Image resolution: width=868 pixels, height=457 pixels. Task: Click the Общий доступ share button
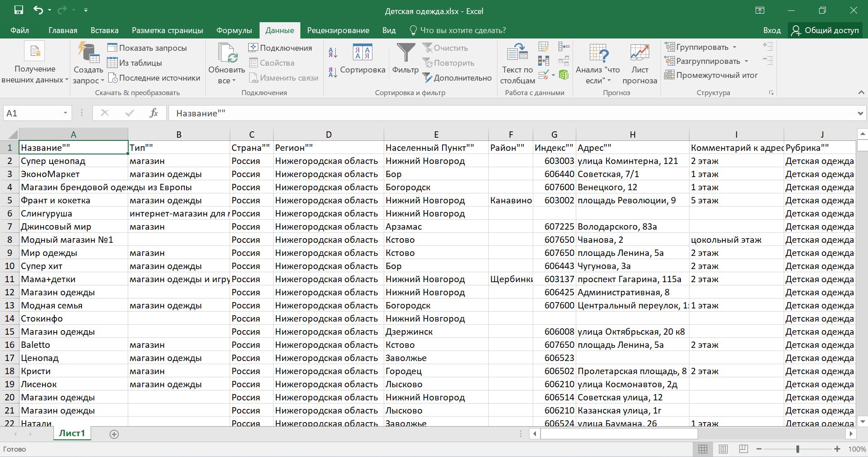(825, 30)
